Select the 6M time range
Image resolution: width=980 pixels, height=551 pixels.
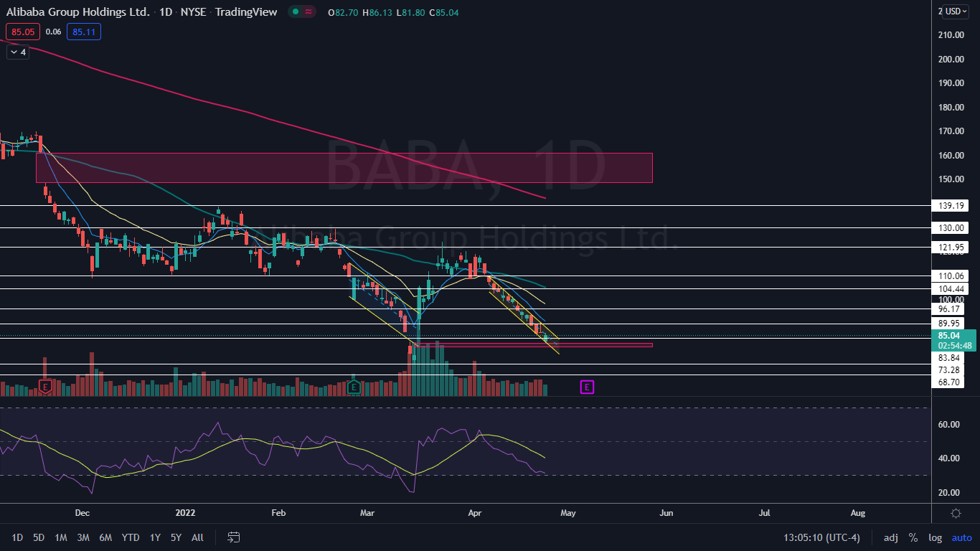tap(105, 537)
